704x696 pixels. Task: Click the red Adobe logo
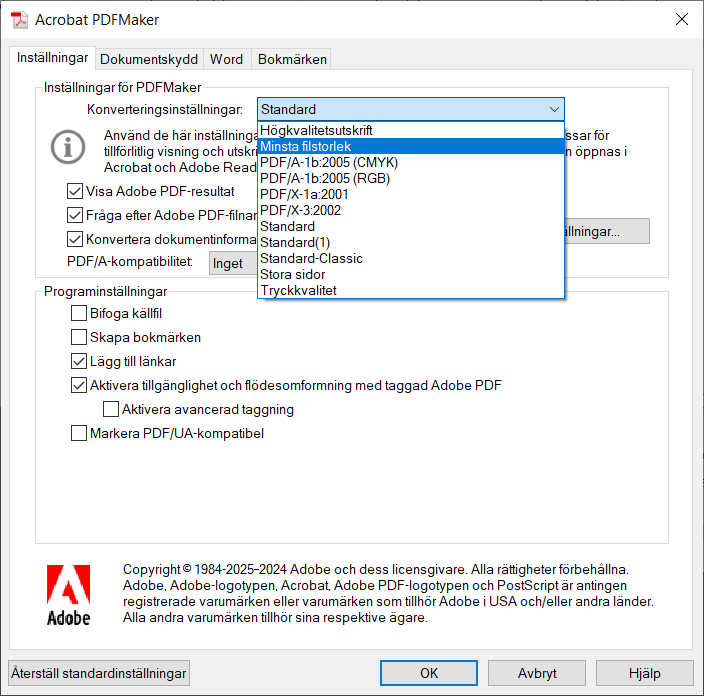click(x=68, y=595)
